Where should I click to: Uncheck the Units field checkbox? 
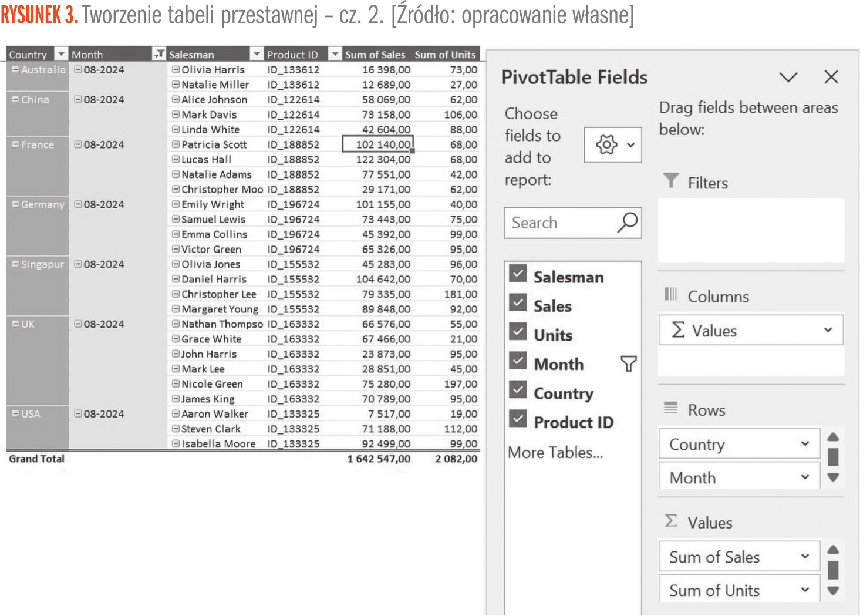click(x=518, y=332)
